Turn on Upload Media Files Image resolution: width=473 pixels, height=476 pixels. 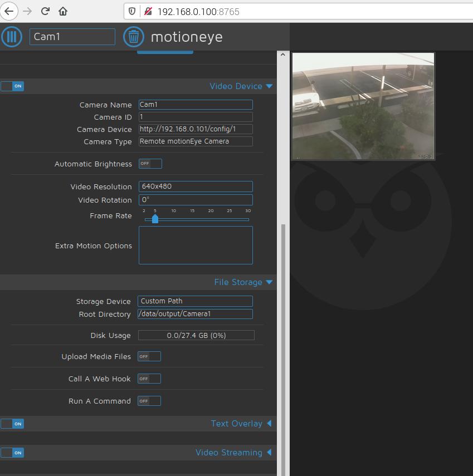click(149, 356)
